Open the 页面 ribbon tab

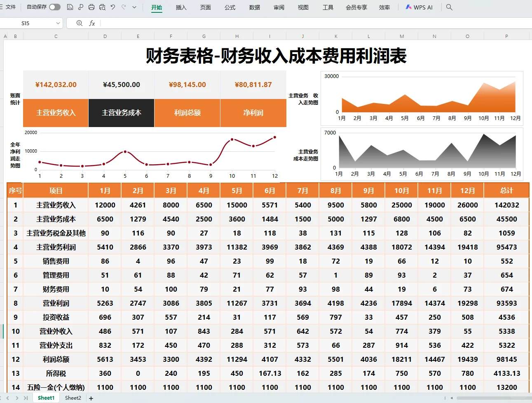click(206, 7)
